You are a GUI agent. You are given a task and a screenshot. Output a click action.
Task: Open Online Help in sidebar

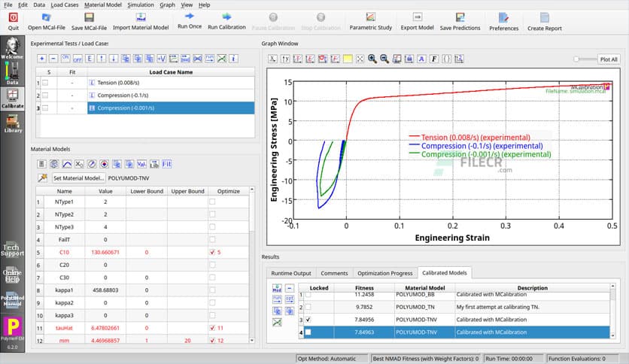tap(13, 275)
